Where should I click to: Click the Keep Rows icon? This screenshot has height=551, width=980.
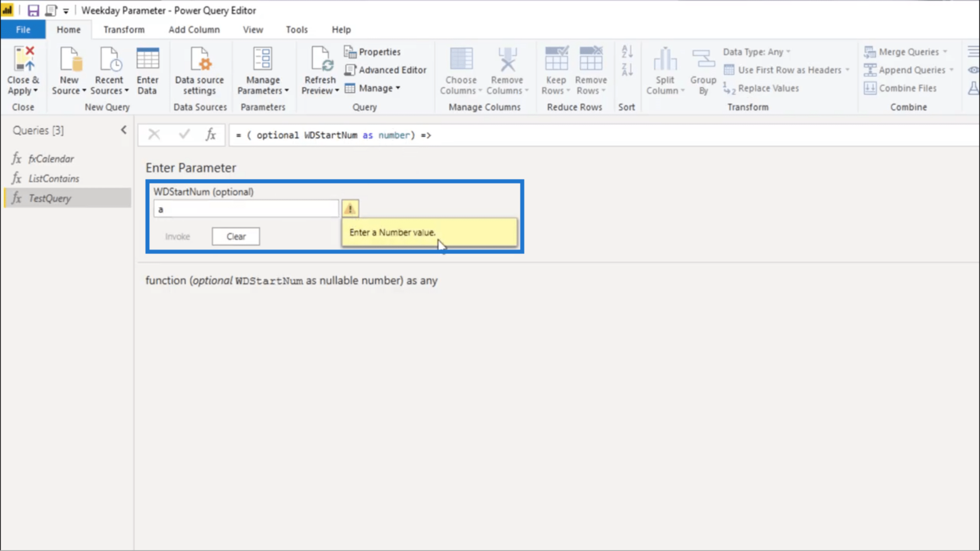tap(556, 59)
